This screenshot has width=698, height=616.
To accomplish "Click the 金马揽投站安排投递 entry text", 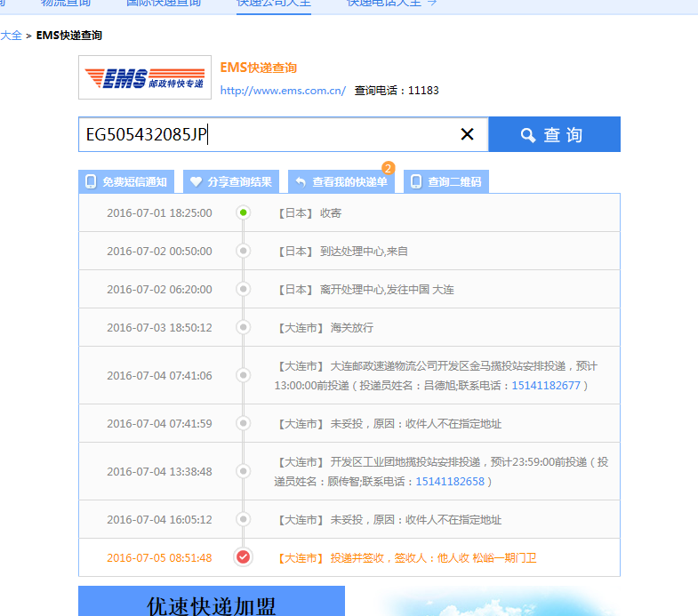I will click(x=436, y=376).
